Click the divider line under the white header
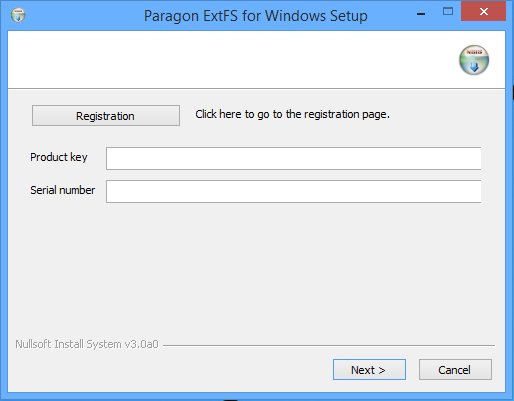Screen dimensions: 514x401 click(x=257, y=89)
